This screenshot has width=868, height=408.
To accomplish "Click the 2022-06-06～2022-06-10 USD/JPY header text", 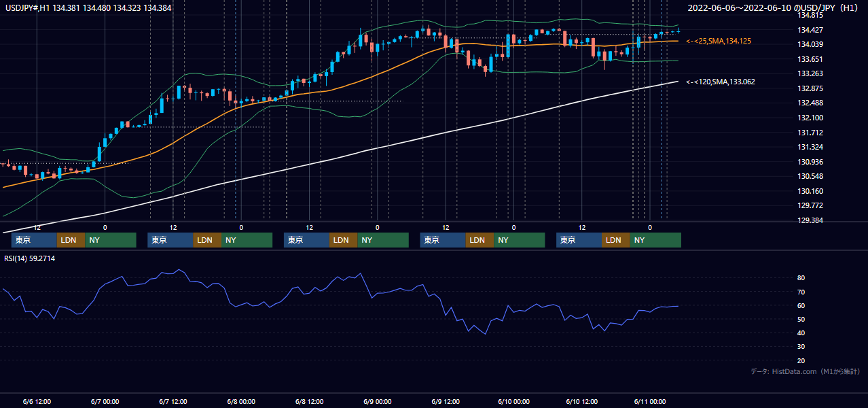I will (x=774, y=8).
